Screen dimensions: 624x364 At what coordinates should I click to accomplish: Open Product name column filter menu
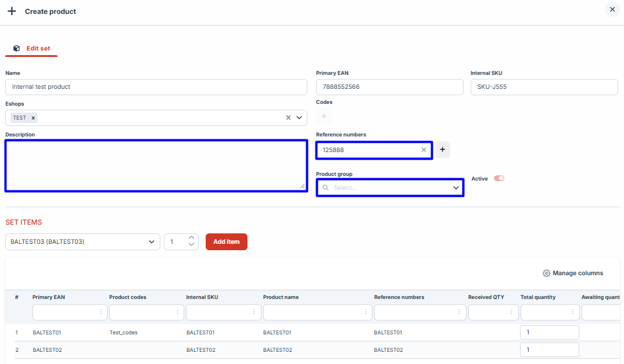coord(366,312)
